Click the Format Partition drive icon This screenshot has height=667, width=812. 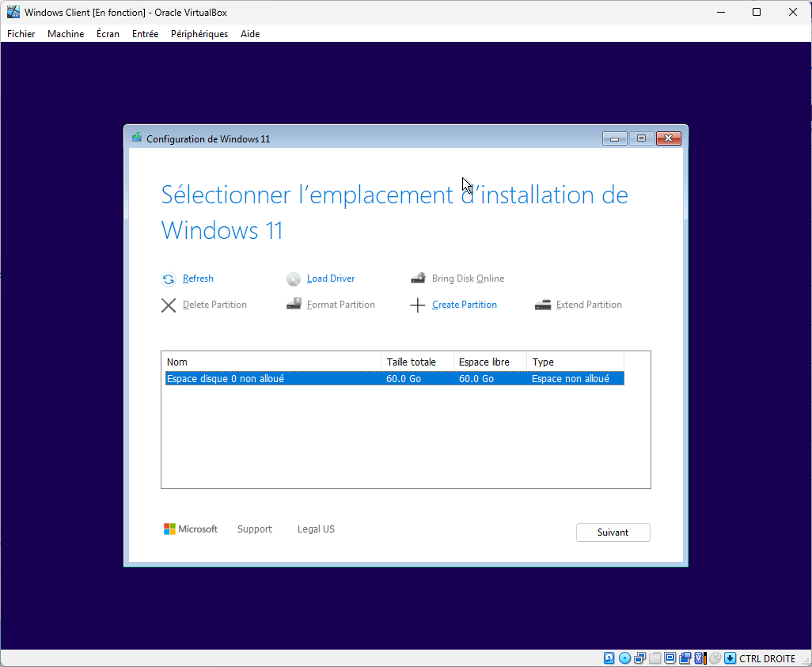click(x=294, y=304)
